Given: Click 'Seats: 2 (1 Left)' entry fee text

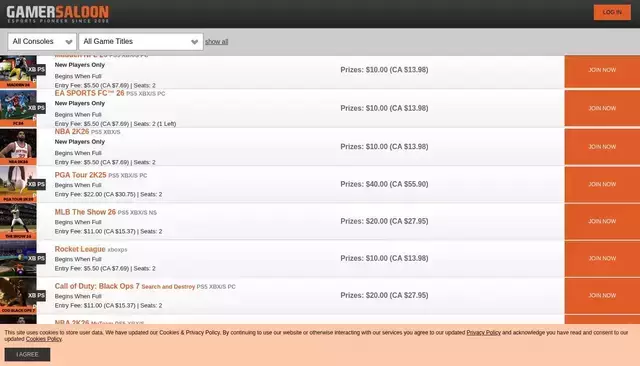Looking at the screenshot, I should pyautogui.click(x=155, y=124).
